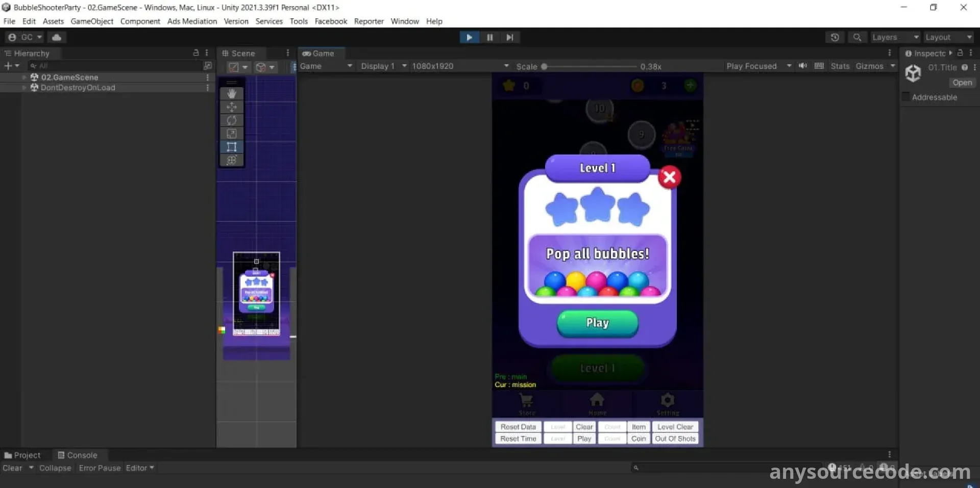Open the Layers dropdown
The width and height of the screenshot is (980, 488).
coord(895,37)
